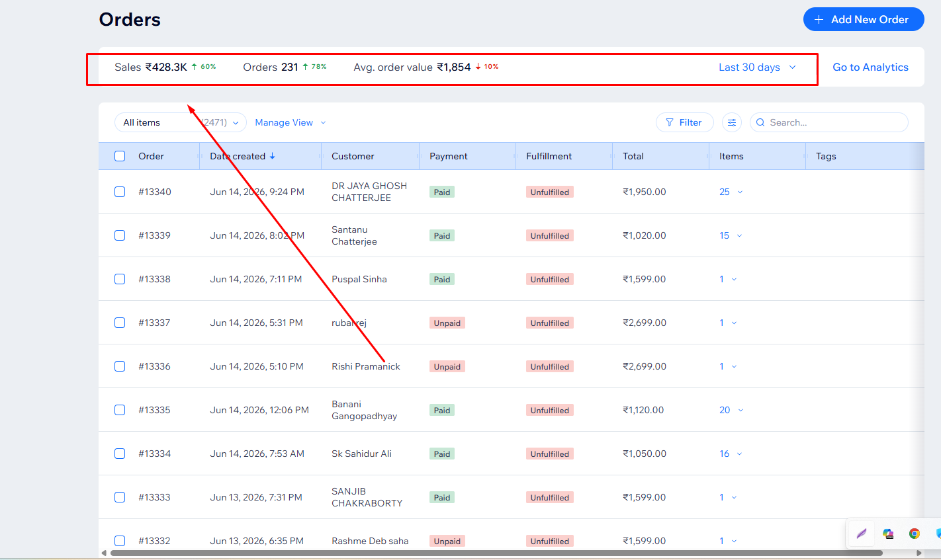Screen dimensions: 941x560
Task: Open the Last 30 days period dropdown
Action: click(x=757, y=67)
